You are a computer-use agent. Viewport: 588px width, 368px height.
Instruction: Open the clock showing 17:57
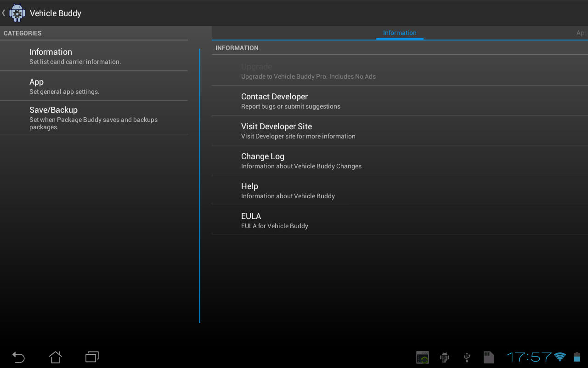(x=529, y=357)
